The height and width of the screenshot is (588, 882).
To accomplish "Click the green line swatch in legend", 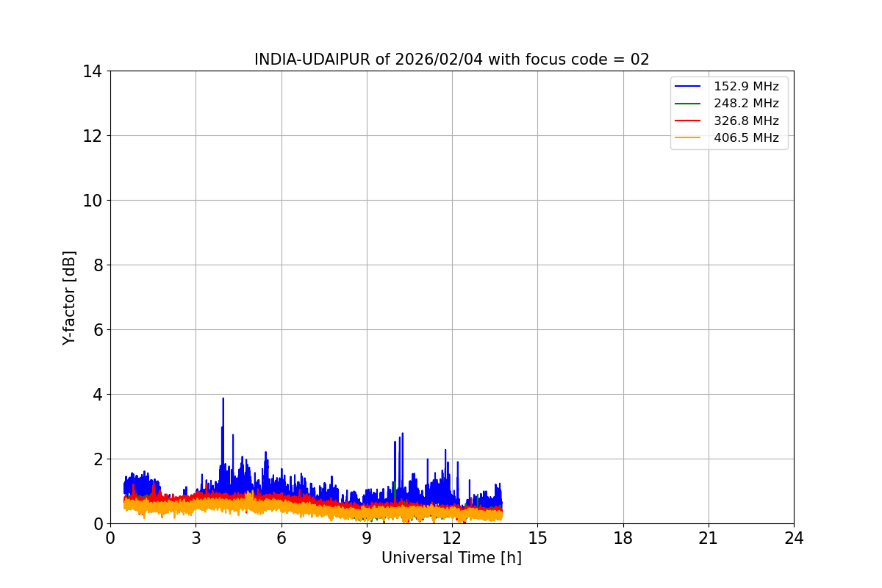I will coord(689,104).
